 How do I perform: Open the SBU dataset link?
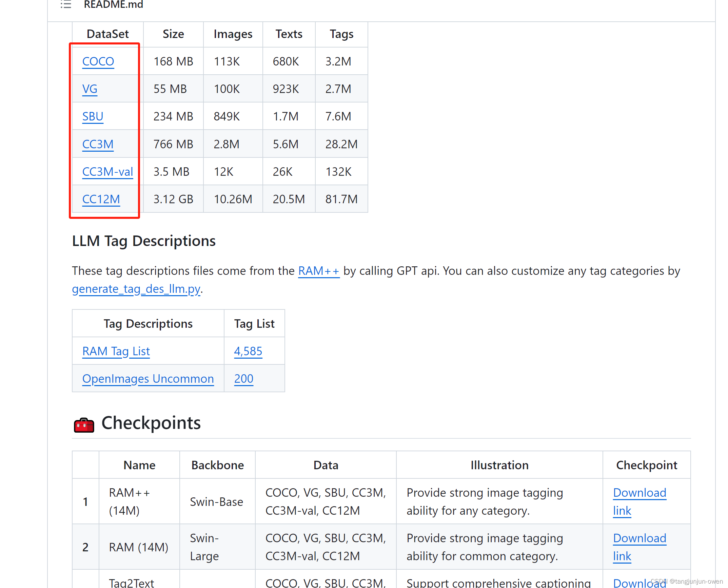point(93,116)
